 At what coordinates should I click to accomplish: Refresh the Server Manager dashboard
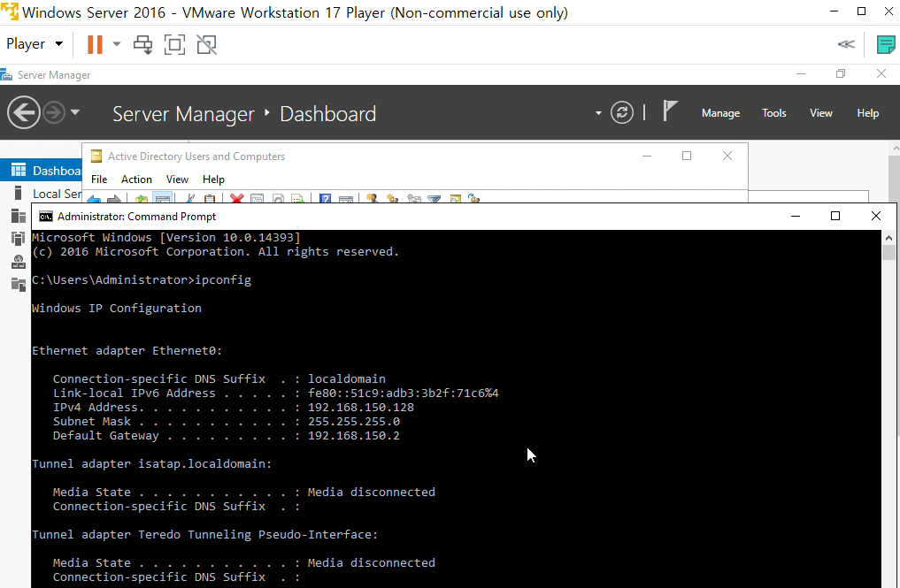[x=622, y=112]
